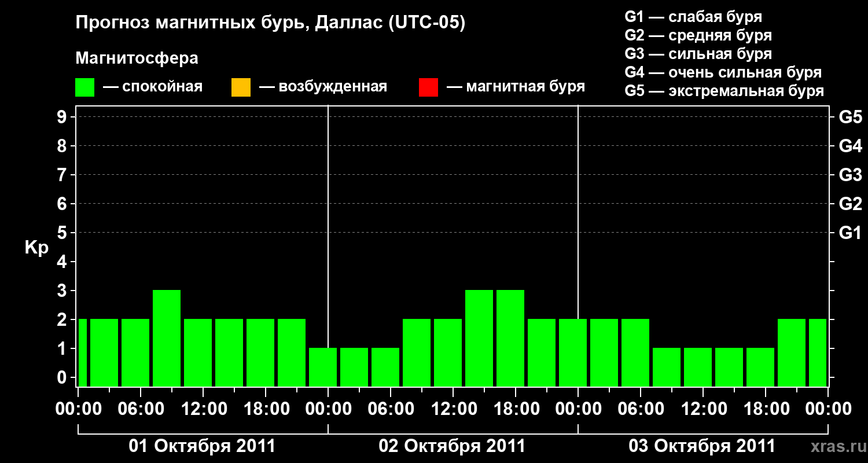Click the 'G1' right-axis label
This screenshot has height=463, width=868.
pos(851,233)
